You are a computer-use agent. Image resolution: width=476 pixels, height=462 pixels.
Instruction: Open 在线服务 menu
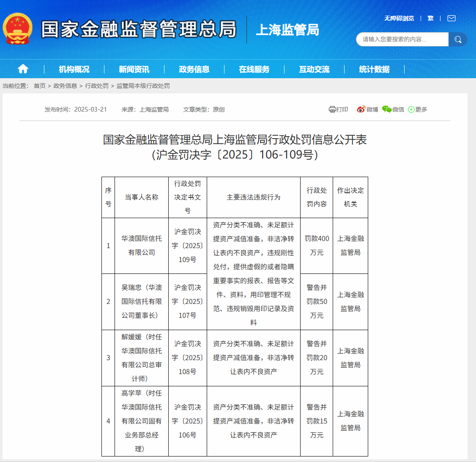pyautogui.click(x=254, y=69)
